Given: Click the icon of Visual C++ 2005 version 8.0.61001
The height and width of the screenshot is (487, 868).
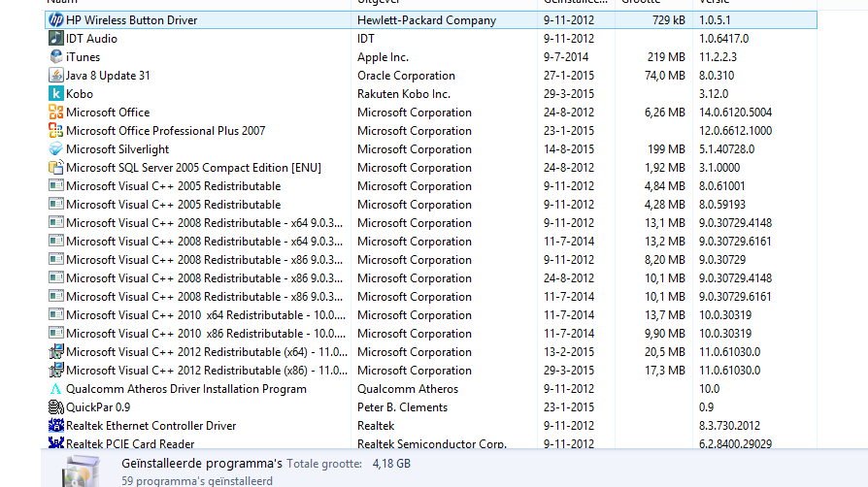Looking at the screenshot, I should pos(56,186).
